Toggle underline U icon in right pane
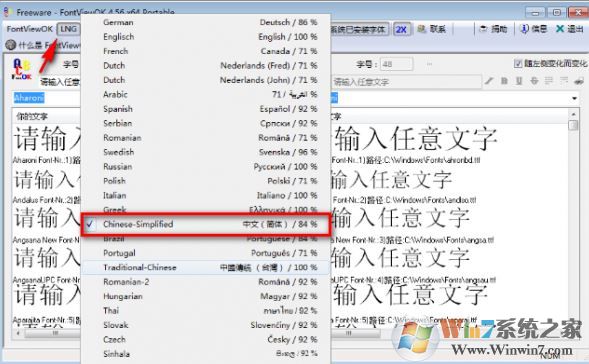The image size is (589, 364). click(x=519, y=81)
